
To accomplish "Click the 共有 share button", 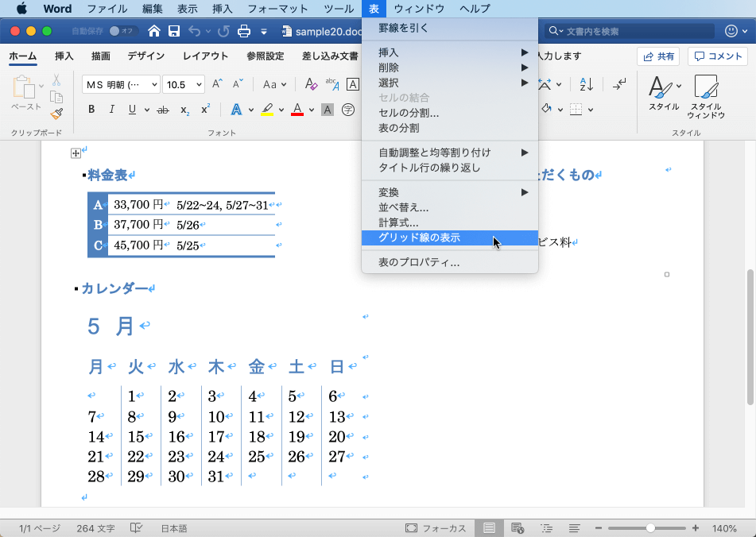I will 658,56.
